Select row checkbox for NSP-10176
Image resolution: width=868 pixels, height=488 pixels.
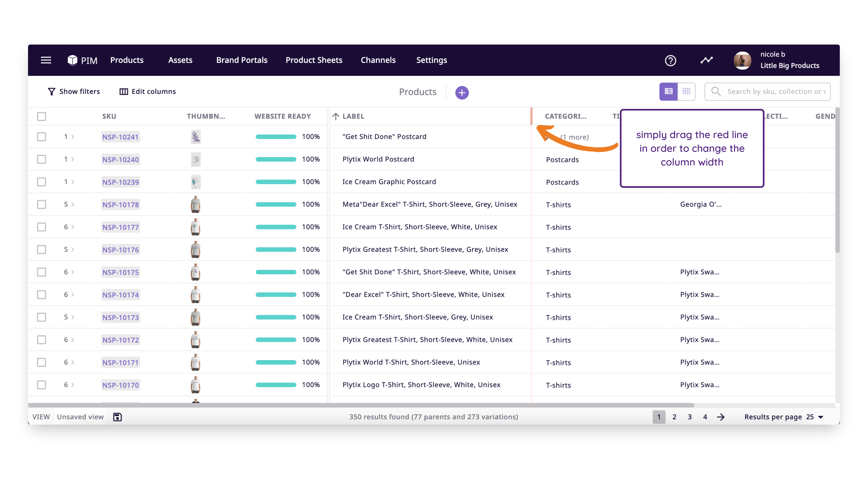pyautogui.click(x=41, y=250)
